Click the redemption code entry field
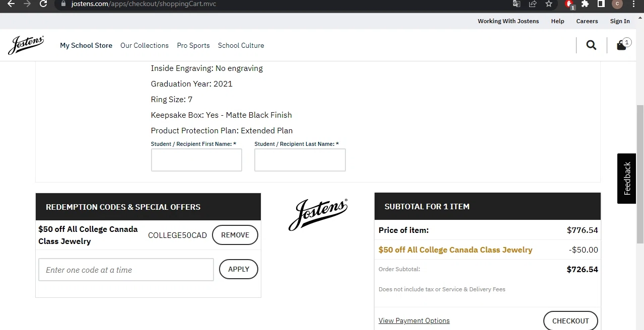The image size is (644, 330). [x=126, y=270]
